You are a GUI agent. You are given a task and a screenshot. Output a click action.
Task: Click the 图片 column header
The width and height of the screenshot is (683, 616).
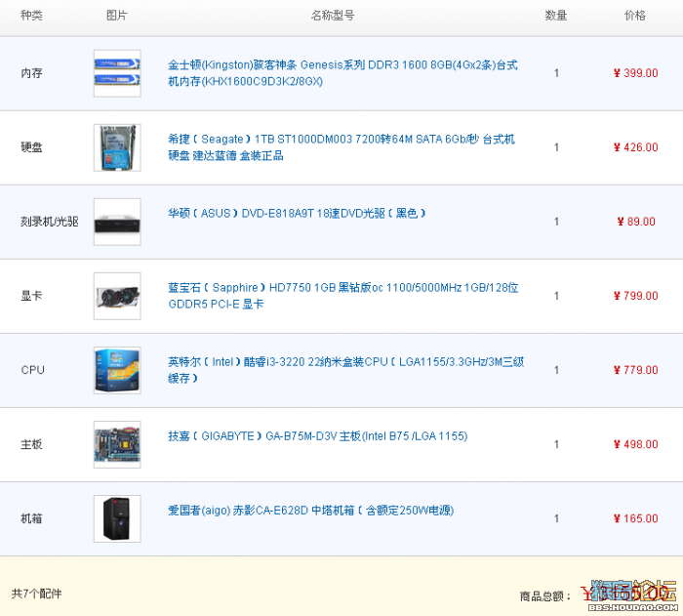pyautogui.click(x=117, y=16)
